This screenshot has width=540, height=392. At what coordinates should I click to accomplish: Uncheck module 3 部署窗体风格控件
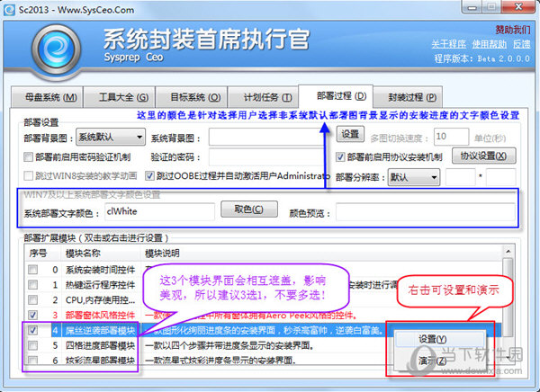(x=32, y=315)
